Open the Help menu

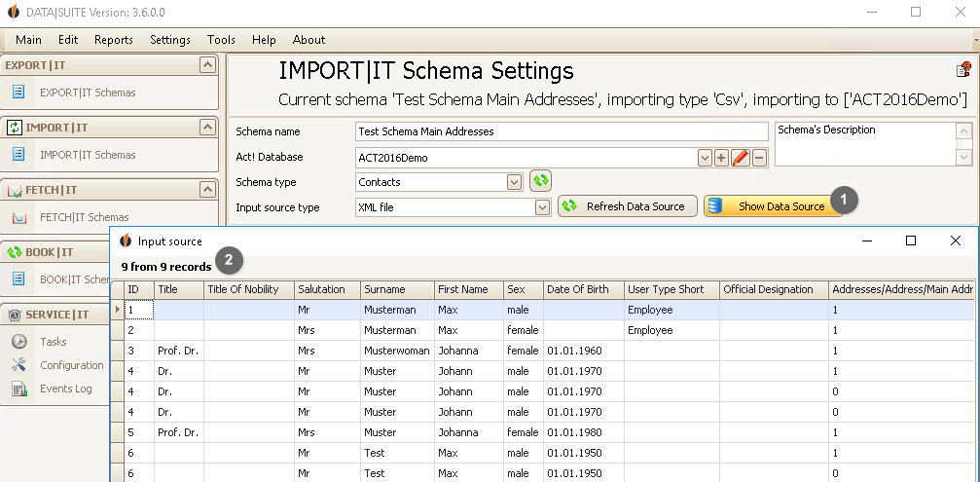pyautogui.click(x=264, y=39)
